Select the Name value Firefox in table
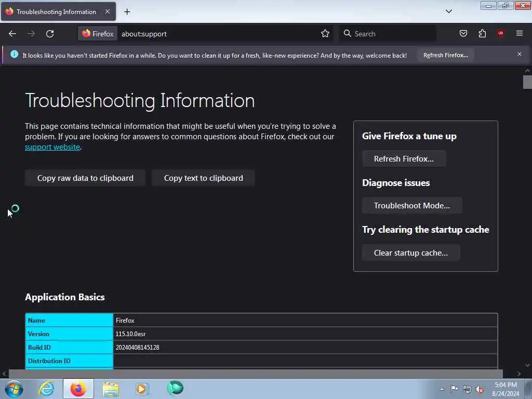Screen dimensions: 532x399 (x=125, y=320)
